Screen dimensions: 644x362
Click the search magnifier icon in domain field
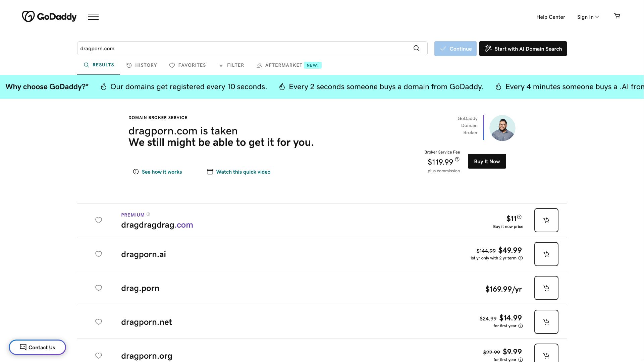coord(416,48)
